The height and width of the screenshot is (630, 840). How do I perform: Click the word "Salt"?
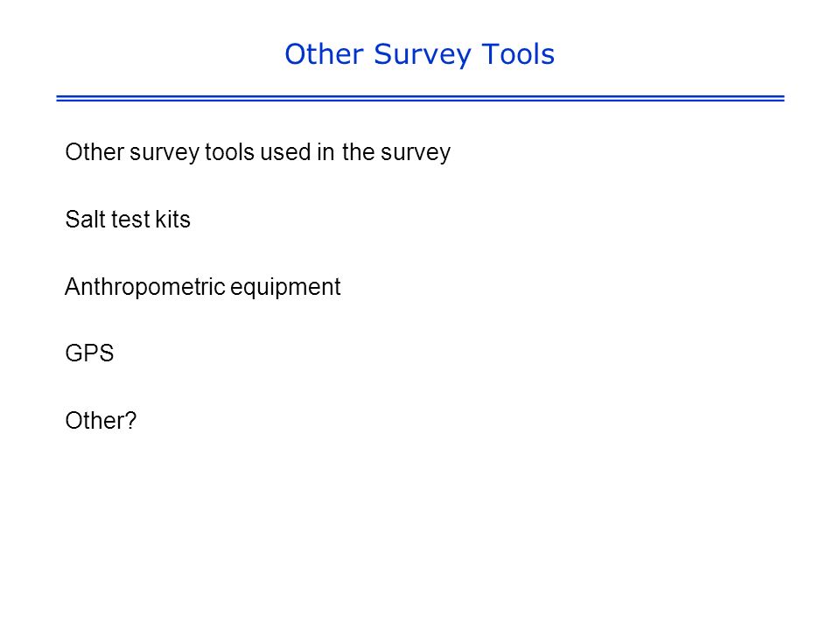coord(85,220)
